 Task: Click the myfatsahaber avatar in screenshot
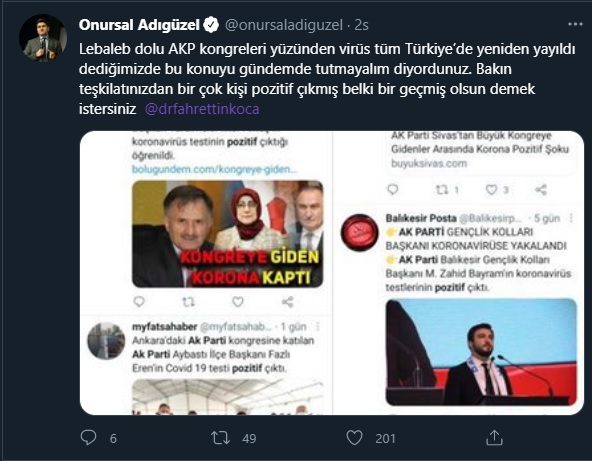point(106,341)
